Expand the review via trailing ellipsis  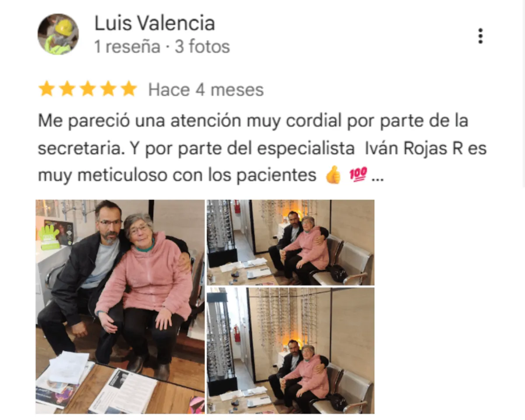[x=377, y=178]
